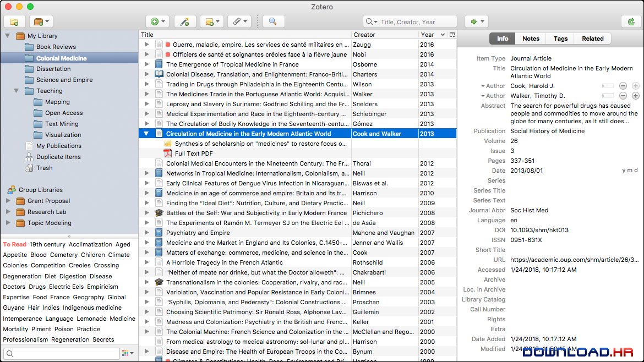The width and height of the screenshot is (644, 362).
Task: Open creator type menu for Cook, Harold J.
Action: click(493, 86)
